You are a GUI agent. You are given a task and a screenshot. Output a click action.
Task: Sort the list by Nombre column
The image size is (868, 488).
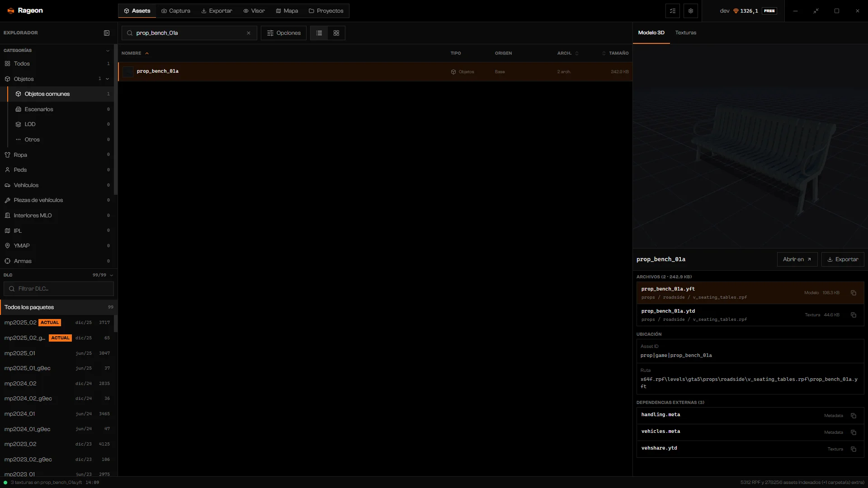pos(135,53)
